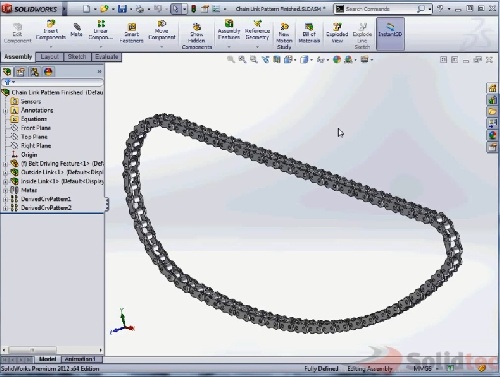Screen dimensions: 500x377
Task: Click Show Hidden Components
Action: point(197,36)
